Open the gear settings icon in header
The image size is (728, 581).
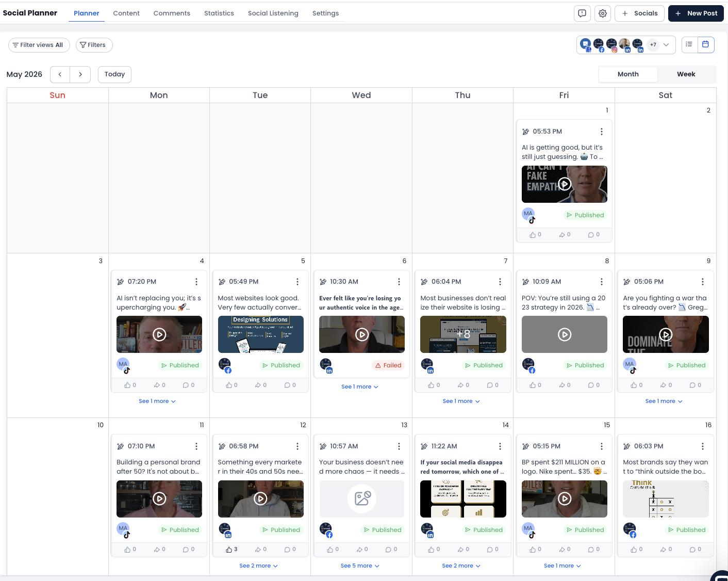[x=603, y=13]
